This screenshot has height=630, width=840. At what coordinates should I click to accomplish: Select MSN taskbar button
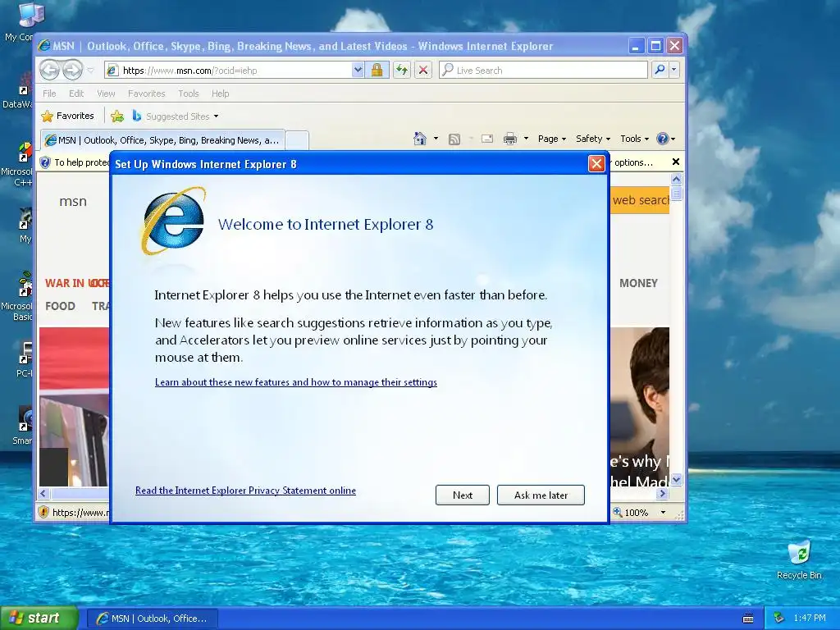[152, 619]
